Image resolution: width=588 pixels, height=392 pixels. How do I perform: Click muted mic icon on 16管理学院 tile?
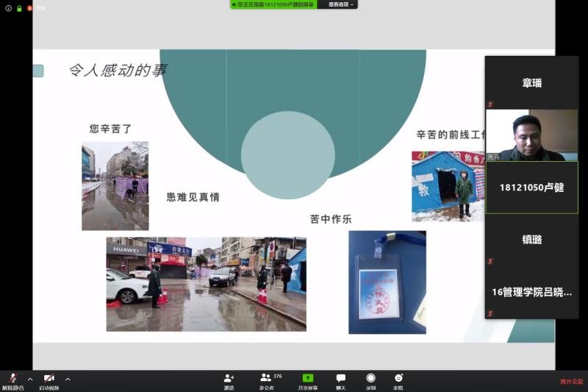coord(490,313)
